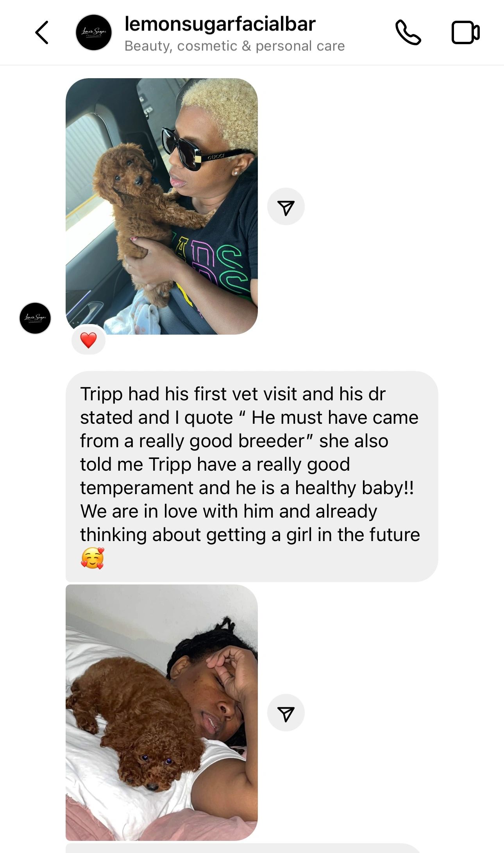
Task: Tap the smiling hearts emoji in message
Action: pyautogui.click(x=93, y=558)
